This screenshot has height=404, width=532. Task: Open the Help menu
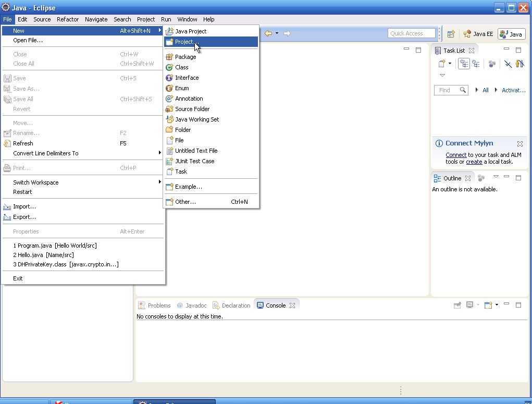tap(208, 19)
